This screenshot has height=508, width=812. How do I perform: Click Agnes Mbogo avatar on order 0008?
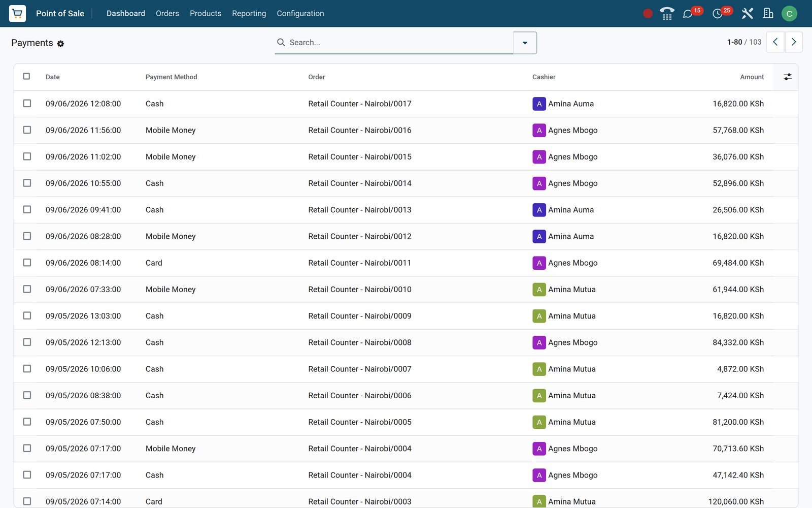click(x=539, y=342)
